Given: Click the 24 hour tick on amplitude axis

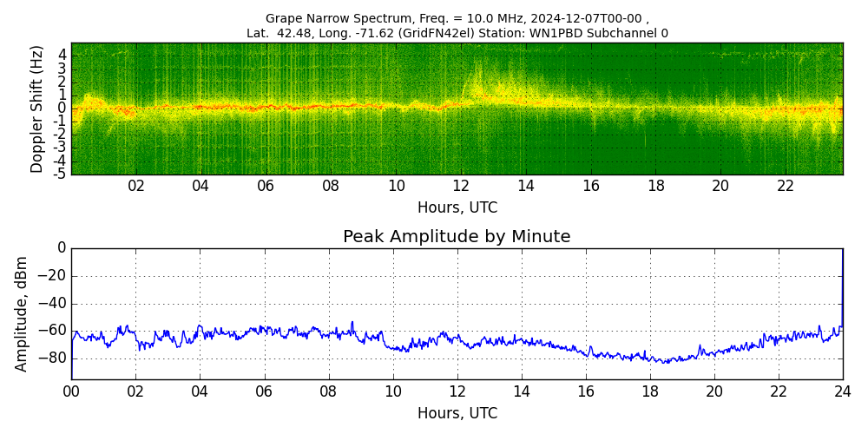Looking at the screenshot, I should click(842, 391).
